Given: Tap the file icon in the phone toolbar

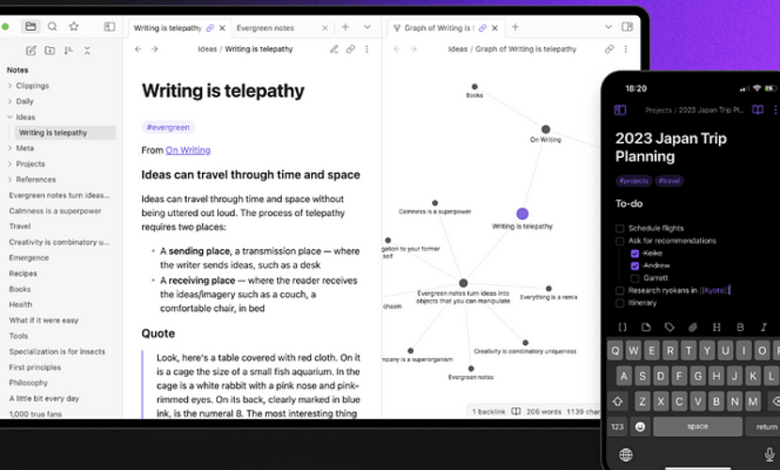Looking at the screenshot, I should coord(646,327).
